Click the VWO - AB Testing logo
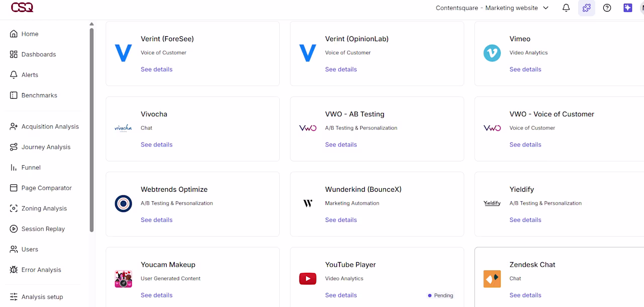This screenshot has width=644, height=307. coord(307,128)
